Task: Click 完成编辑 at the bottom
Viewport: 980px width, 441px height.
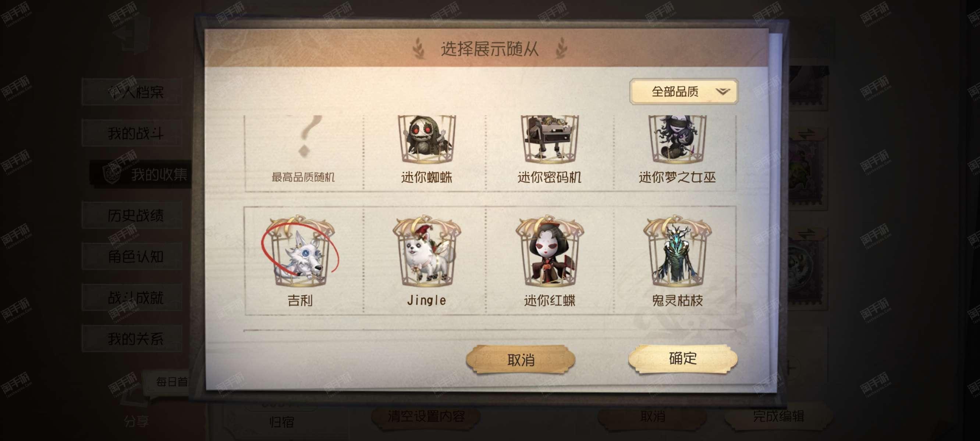Action: pos(778,417)
